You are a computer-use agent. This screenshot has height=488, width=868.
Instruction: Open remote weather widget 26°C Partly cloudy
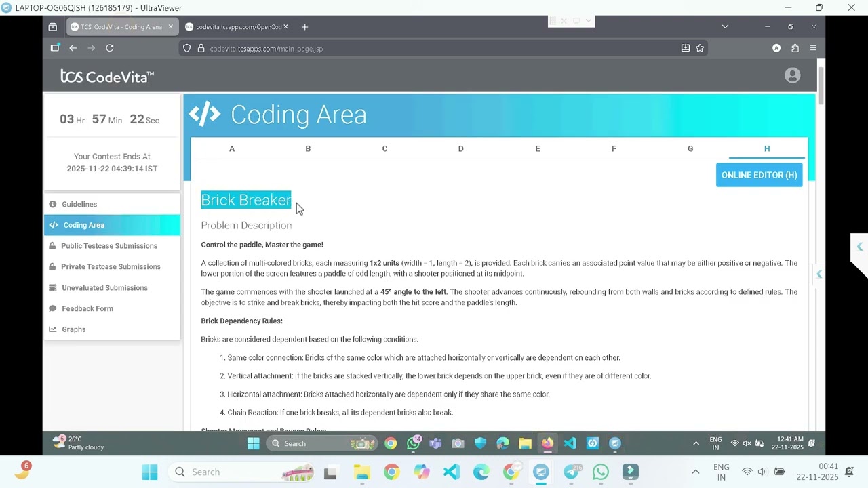tap(80, 443)
